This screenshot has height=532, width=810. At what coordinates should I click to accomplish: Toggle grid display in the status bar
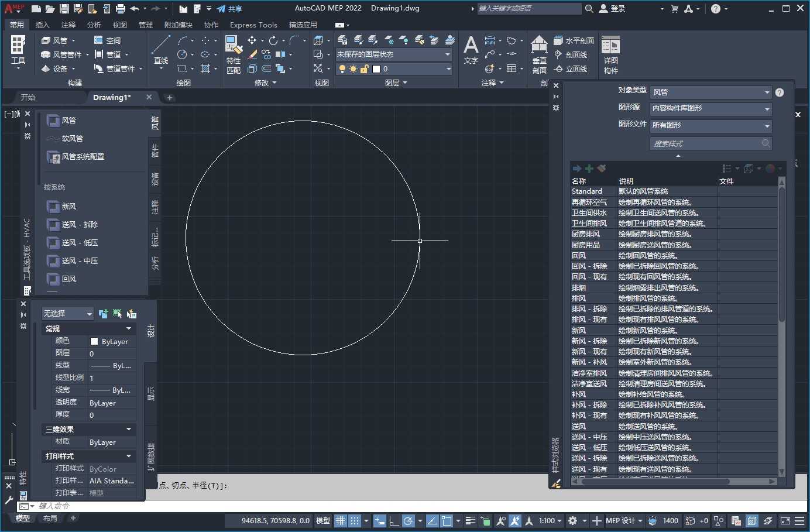pyautogui.click(x=340, y=520)
